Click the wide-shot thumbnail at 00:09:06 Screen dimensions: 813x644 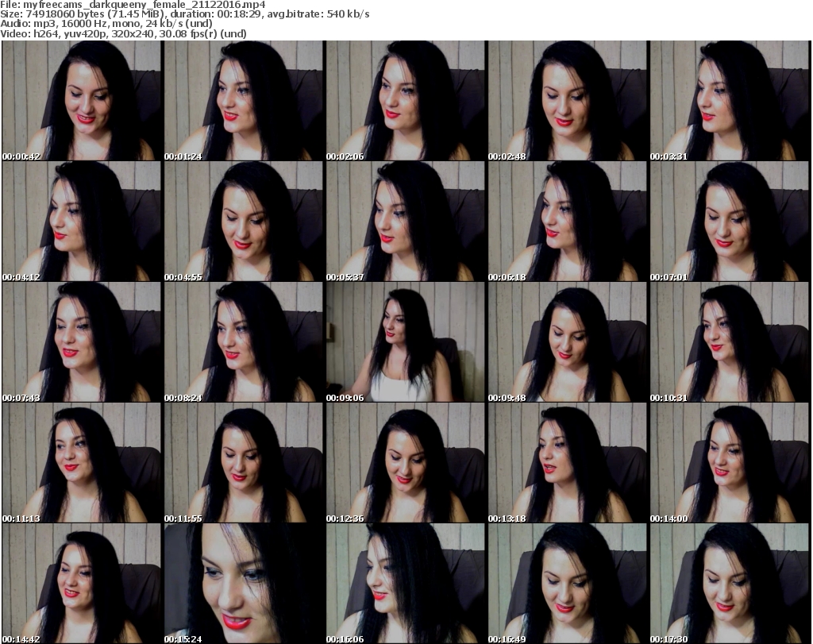(405, 342)
